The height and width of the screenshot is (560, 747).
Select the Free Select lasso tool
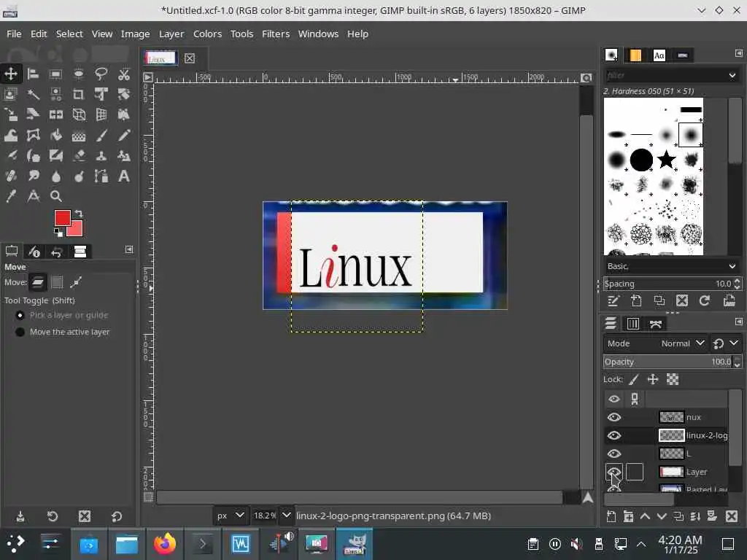click(101, 74)
